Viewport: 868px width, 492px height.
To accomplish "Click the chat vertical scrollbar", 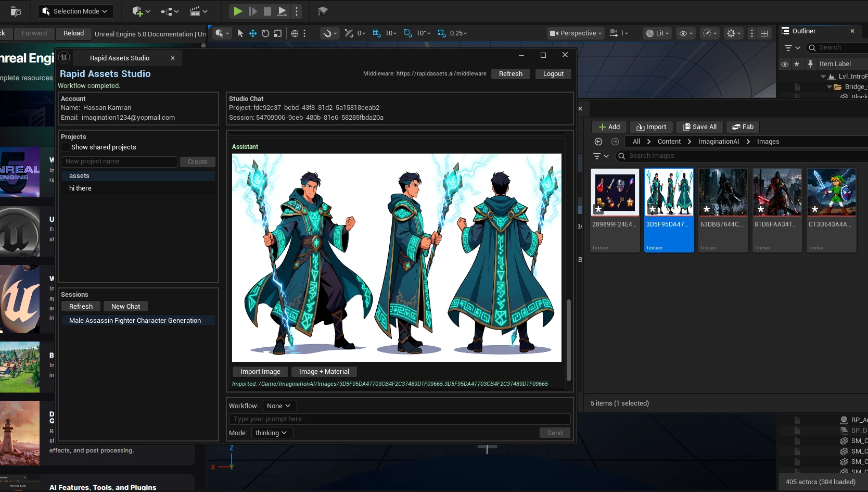I will [x=568, y=339].
